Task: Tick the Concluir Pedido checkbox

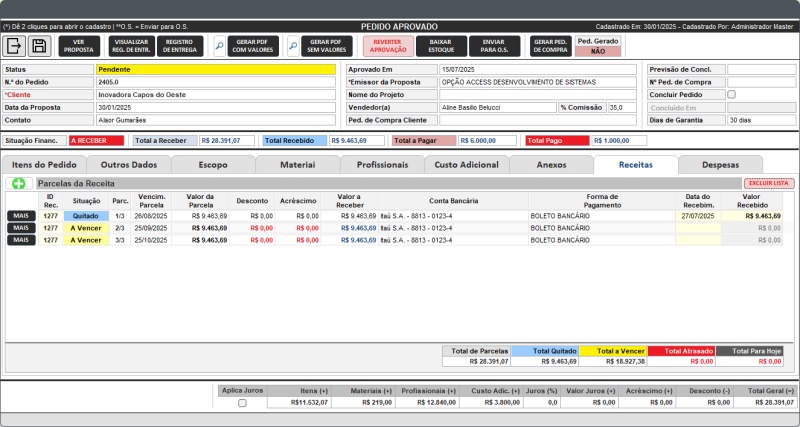Action: [x=732, y=95]
